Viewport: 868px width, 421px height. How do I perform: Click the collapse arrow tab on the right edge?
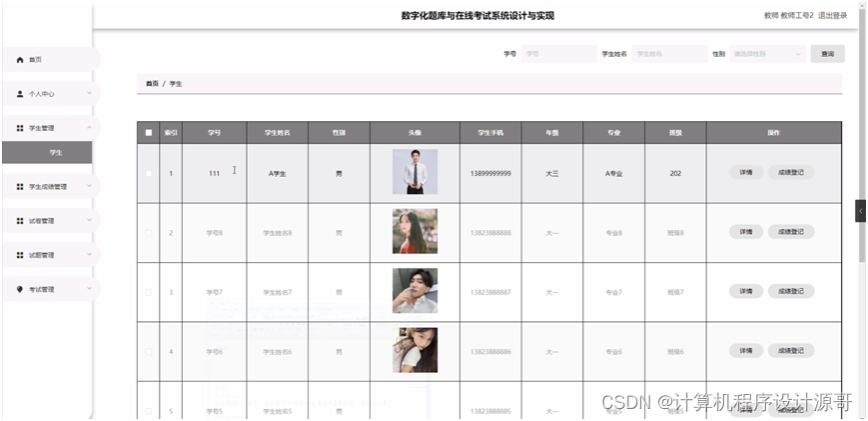(x=860, y=211)
